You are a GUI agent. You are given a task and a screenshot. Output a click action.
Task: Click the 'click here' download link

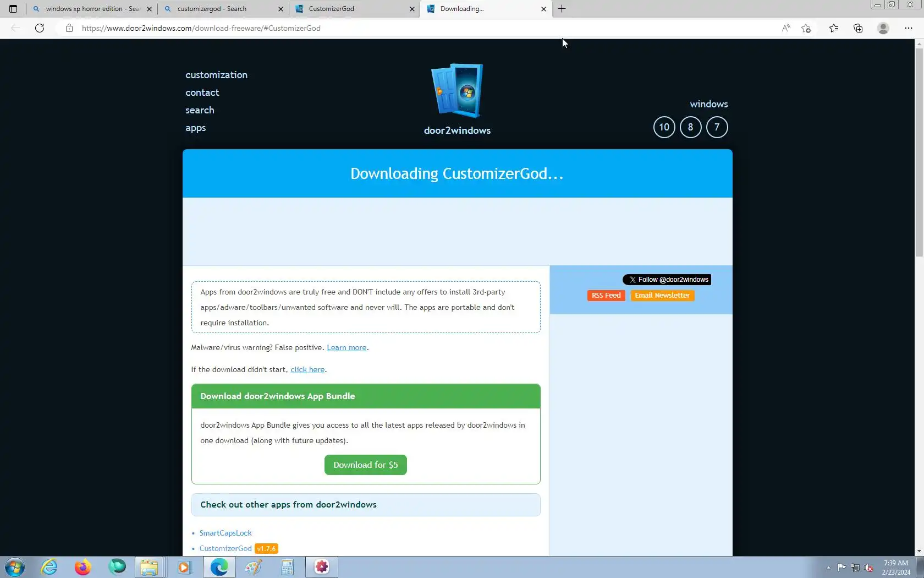[x=307, y=369]
